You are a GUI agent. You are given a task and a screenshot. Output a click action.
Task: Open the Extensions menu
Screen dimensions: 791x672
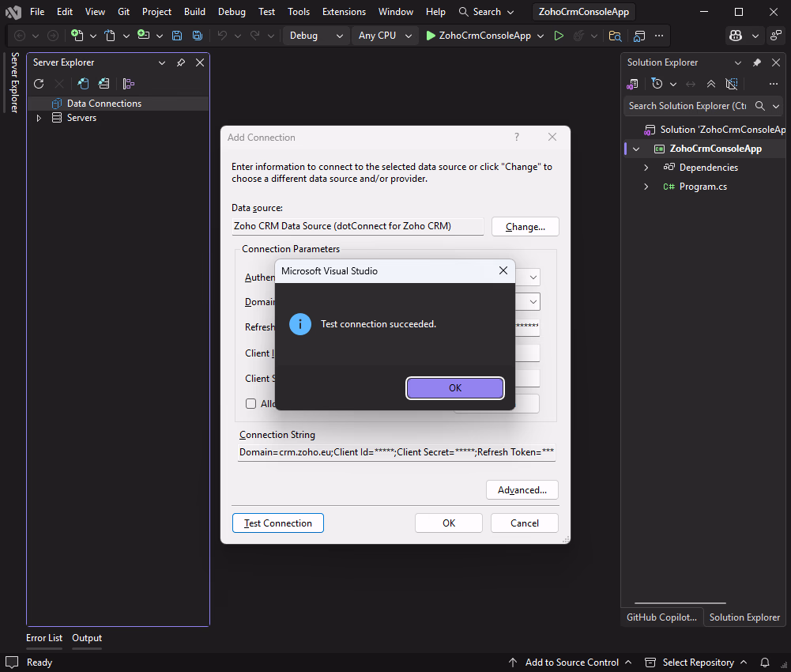click(x=344, y=11)
